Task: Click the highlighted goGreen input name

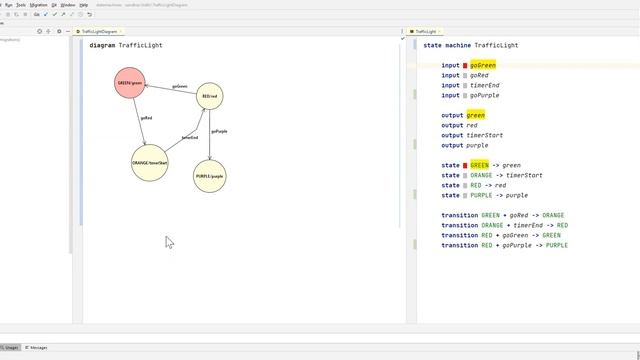Action: point(483,65)
